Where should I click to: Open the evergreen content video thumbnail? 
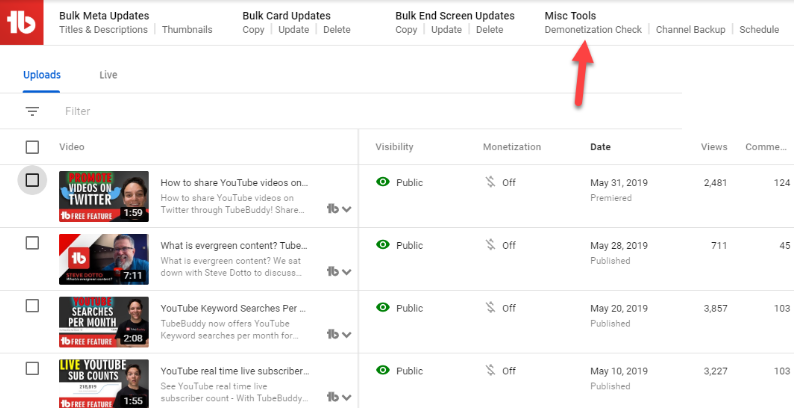tap(104, 259)
